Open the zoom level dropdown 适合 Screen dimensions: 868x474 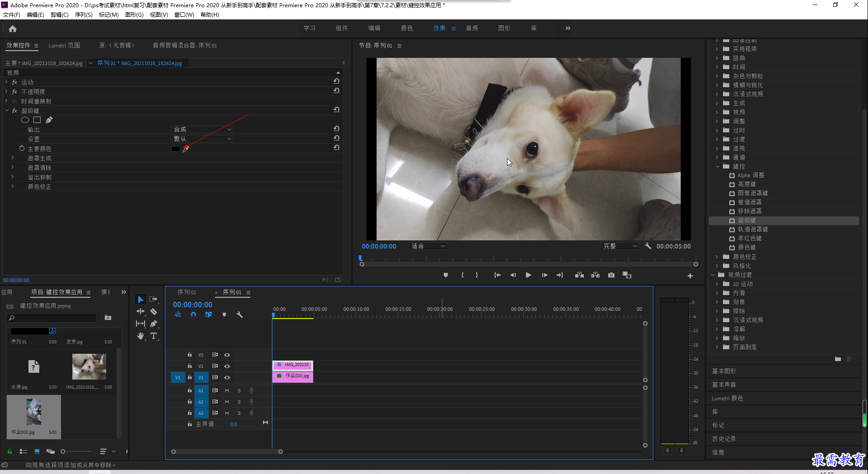(x=427, y=246)
